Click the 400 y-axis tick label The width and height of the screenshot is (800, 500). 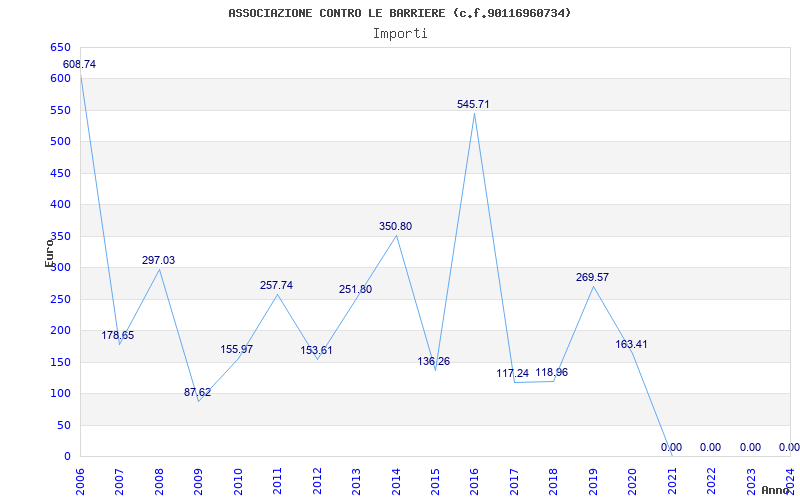pos(60,205)
